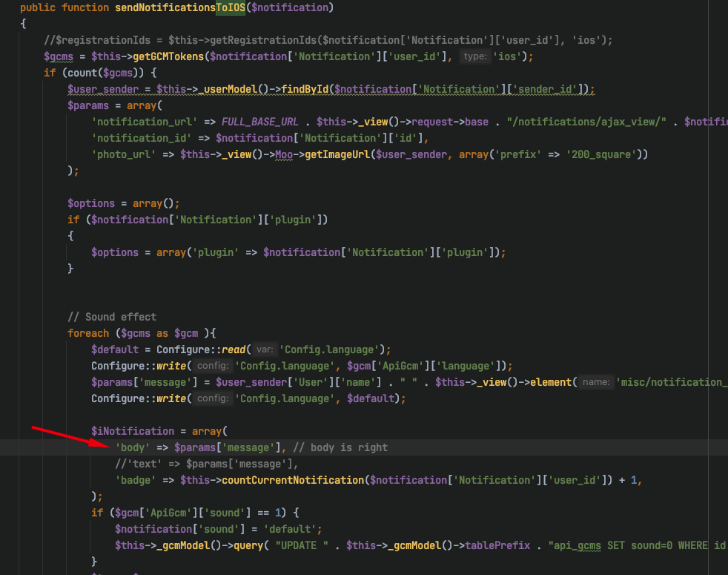Click the 'sender_id' string key

(545, 89)
